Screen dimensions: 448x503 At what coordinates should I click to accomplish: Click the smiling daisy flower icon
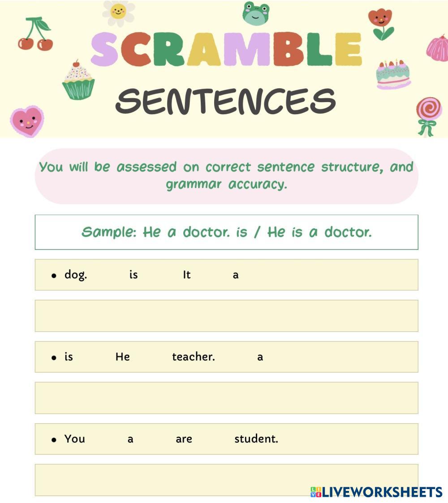tap(118, 12)
